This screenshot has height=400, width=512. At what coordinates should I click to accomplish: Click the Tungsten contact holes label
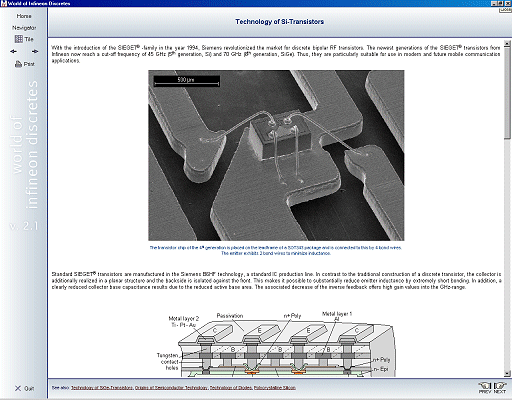coord(168,362)
